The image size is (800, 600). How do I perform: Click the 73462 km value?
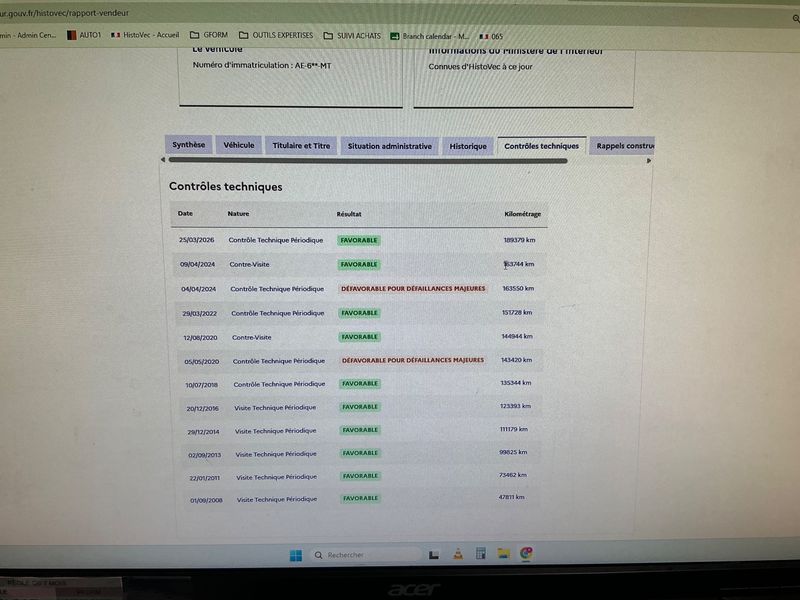512,475
